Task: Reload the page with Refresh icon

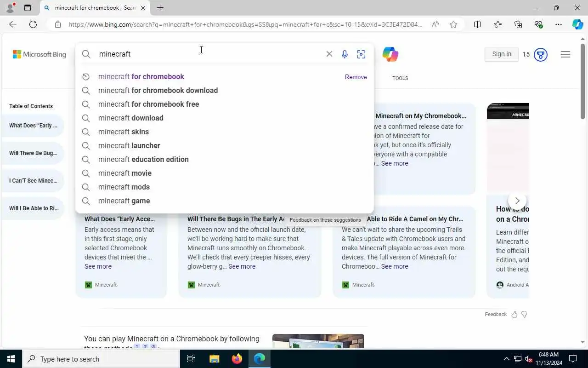Action: pyautogui.click(x=33, y=24)
